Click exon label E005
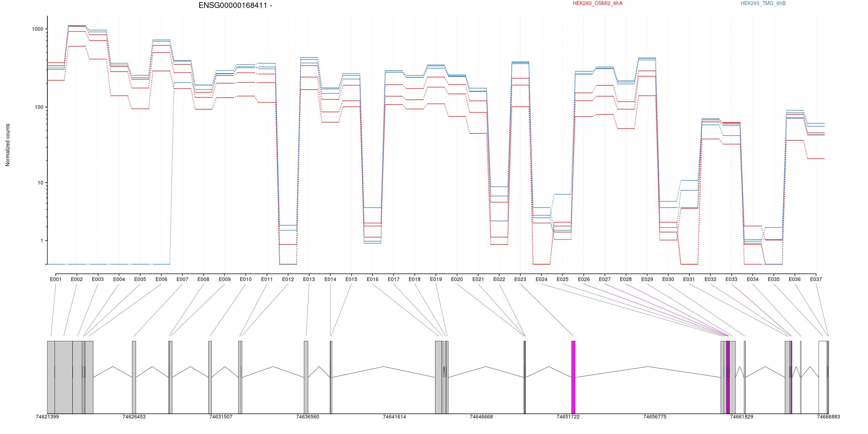The width and height of the screenshot is (868, 434). (x=140, y=279)
